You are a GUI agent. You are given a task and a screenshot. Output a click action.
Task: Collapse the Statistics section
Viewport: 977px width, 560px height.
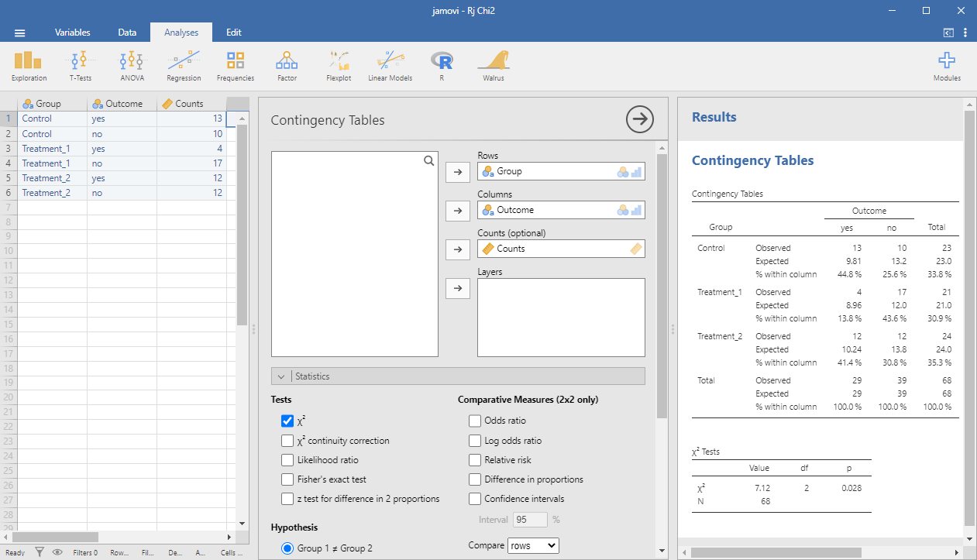click(x=281, y=376)
